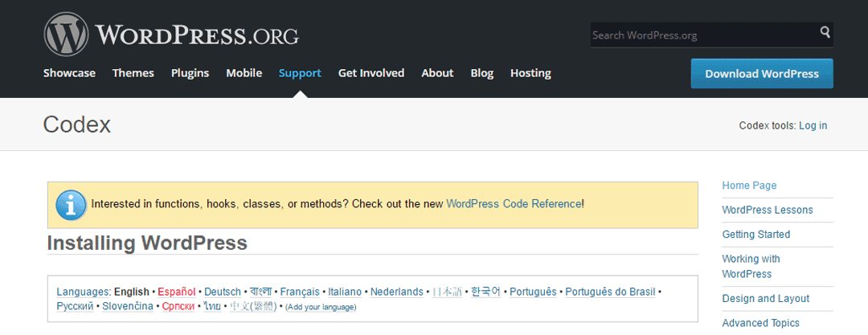This screenshot has width=868, height=335.
Task: Click the Codex heading
Action: (77, 125)
